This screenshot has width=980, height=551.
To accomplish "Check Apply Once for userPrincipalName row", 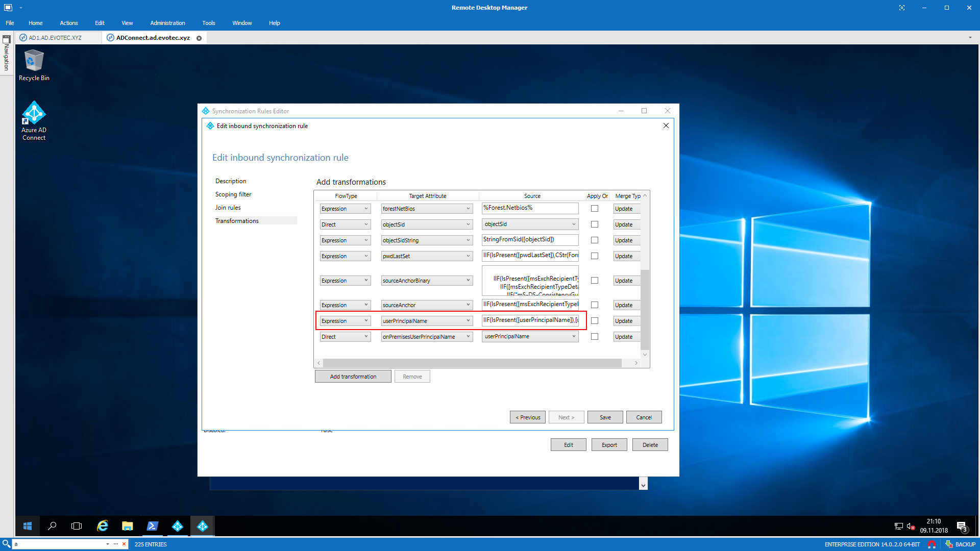I will [x=595, y=321].
